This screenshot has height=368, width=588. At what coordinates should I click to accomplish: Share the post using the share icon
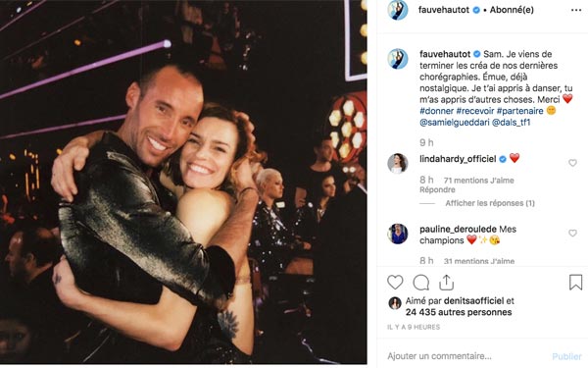446,283
